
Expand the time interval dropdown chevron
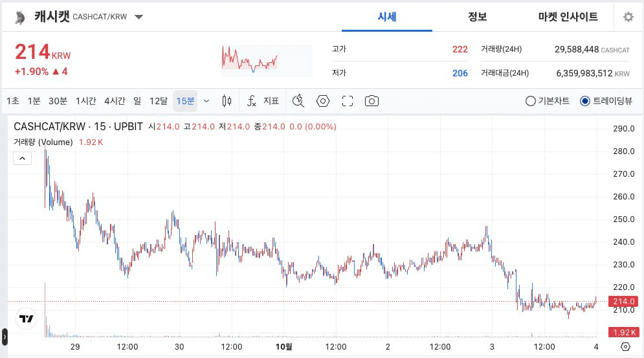(206, 101)
